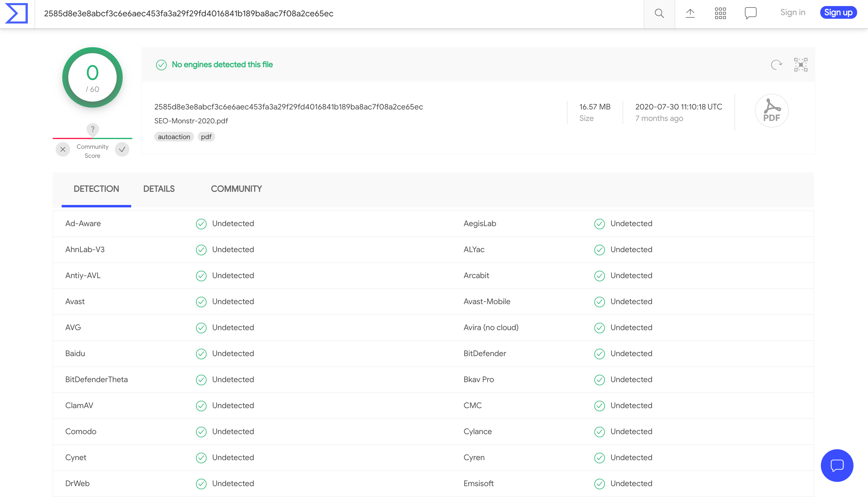Open the apps grid menu icon
This screenshot has height=497, width=868.
720,14
